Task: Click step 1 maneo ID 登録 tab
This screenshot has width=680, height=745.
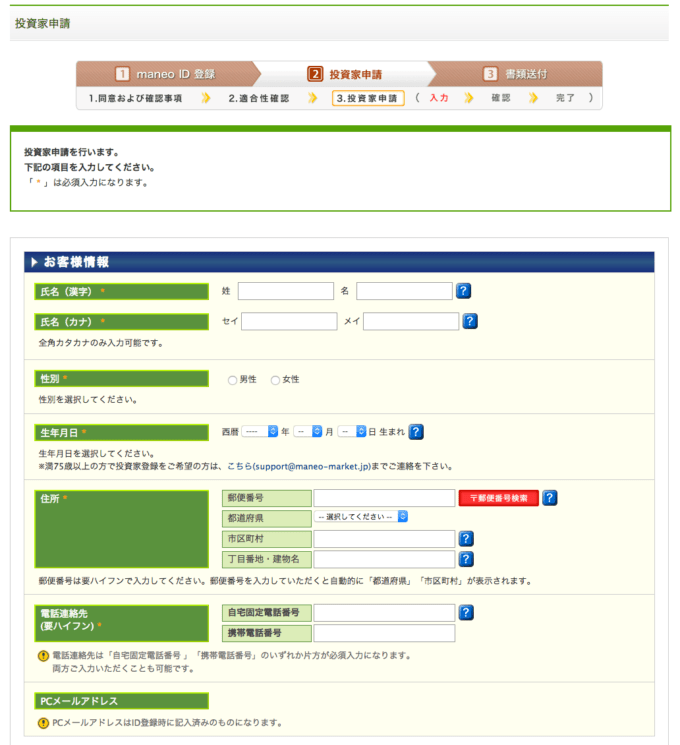Action: pos(165,74)
